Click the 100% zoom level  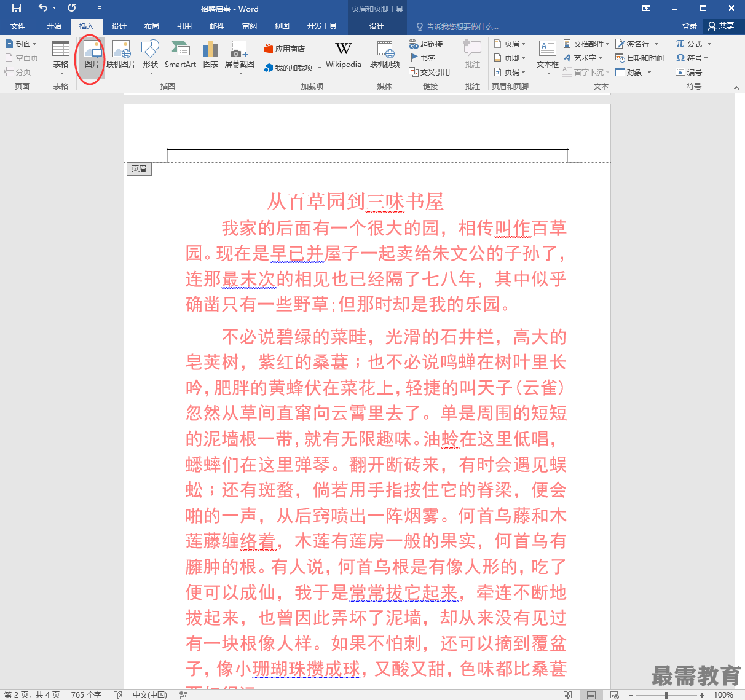coord(723,694)
